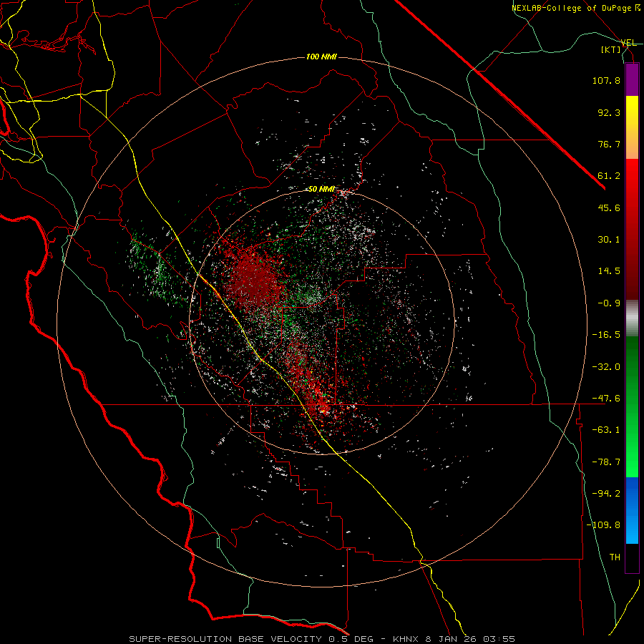This screenshot has width=644, height=644.
Task: Click the 45.6 velocity scale value
Action: (609, 208)
